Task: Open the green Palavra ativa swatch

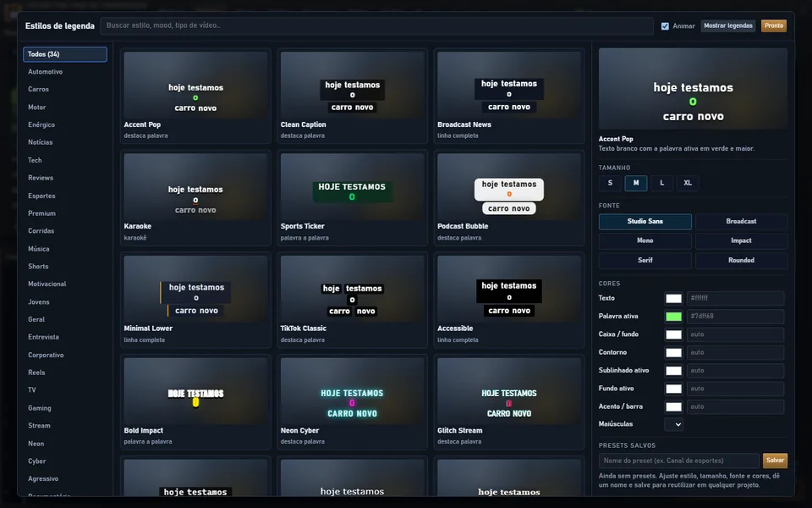Action: 673,316
